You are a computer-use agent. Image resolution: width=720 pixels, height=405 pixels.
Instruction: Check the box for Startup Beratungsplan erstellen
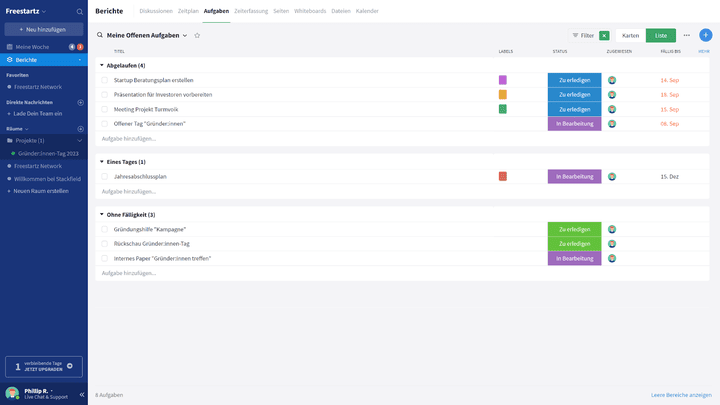coord(104,80)
